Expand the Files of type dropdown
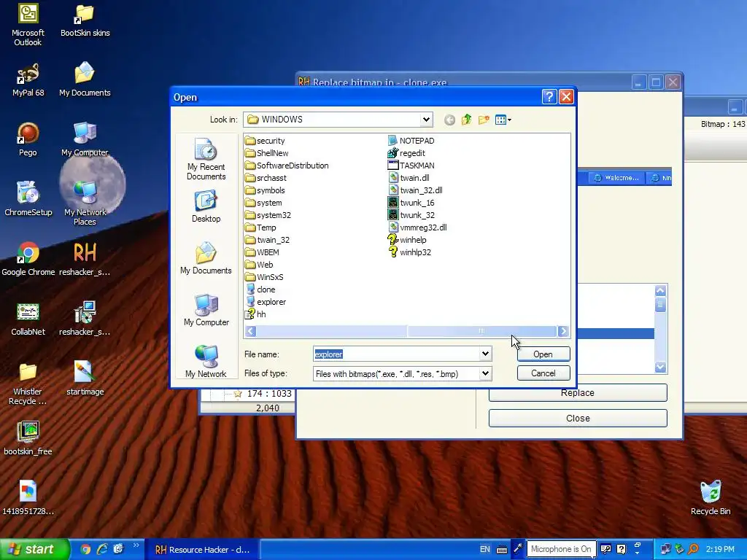The width and height of the screenshot is (747, 560). [485, 373]
